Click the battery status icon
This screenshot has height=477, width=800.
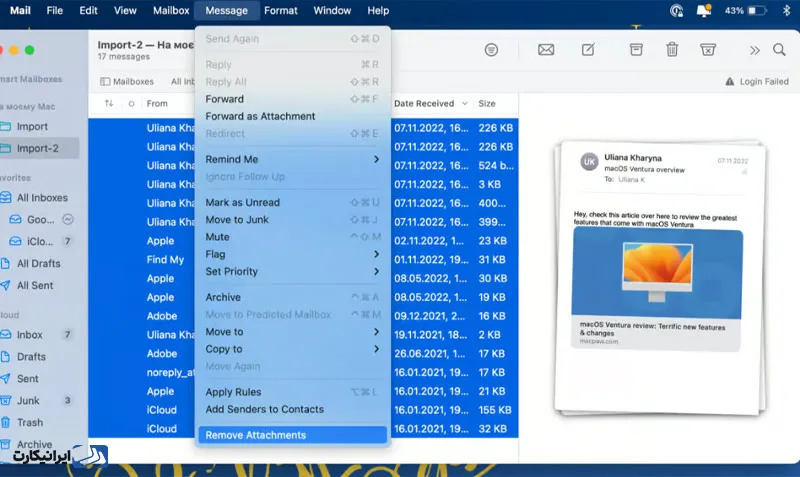[757, 10]
